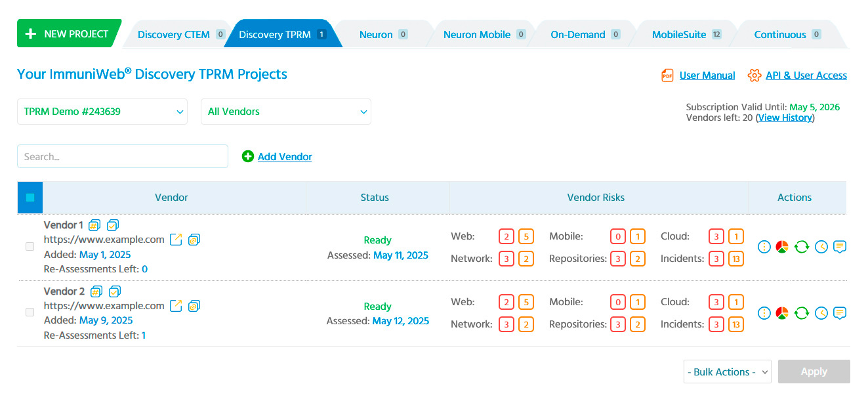The width and height of the screenshot is (868, 405).
Task: Switch to the MobileSuite tab
Action: point(679,35)
